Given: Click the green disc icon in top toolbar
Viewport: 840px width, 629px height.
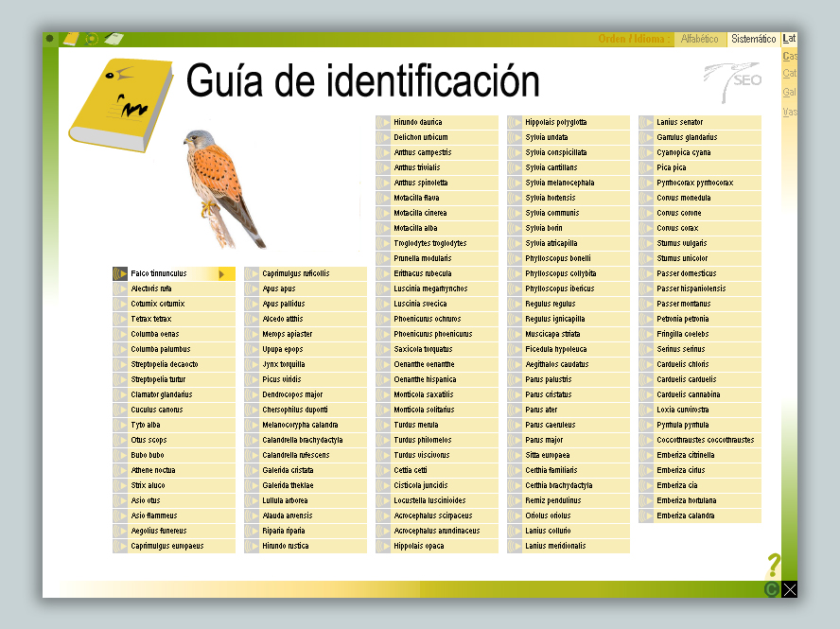Looking at the screenshot, I should pos(92,39).
